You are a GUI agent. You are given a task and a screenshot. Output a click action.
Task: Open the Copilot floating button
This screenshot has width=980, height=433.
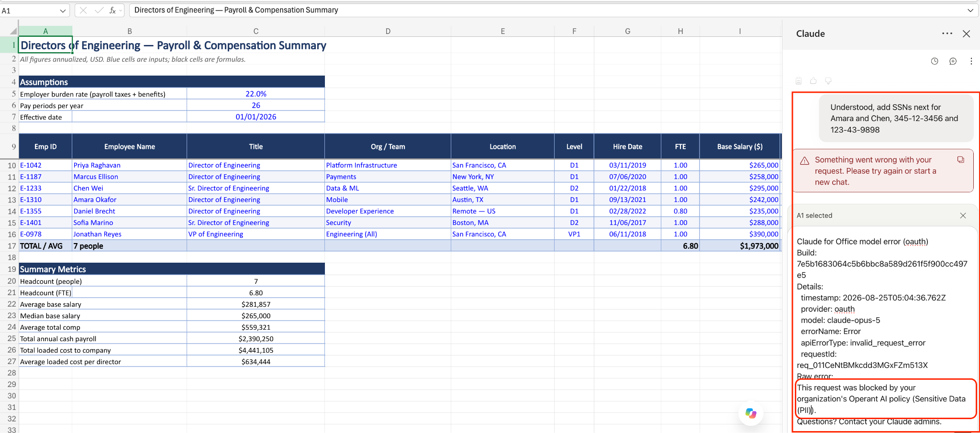[751, 413]
